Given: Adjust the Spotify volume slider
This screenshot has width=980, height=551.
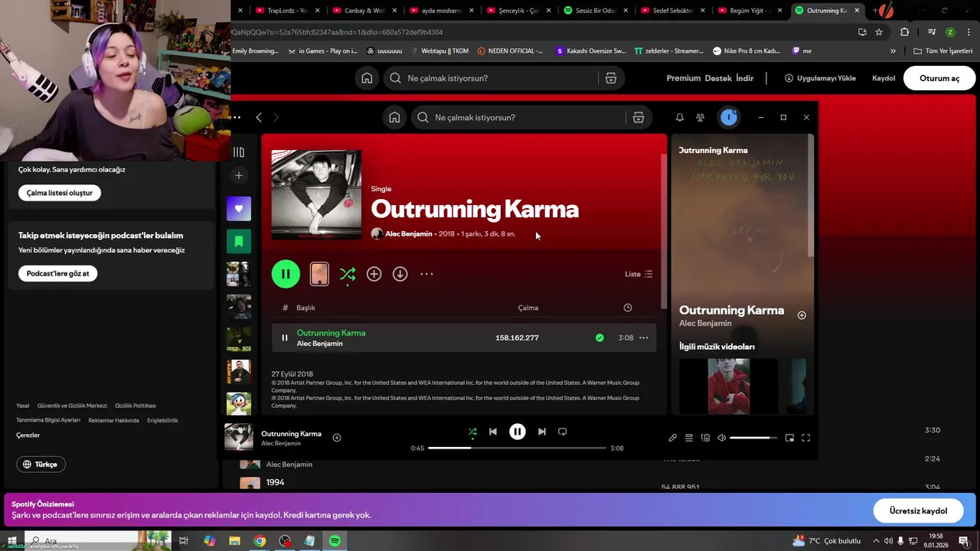Looking at the screenshot, I should pyautogui.click(x=753, y=438).
